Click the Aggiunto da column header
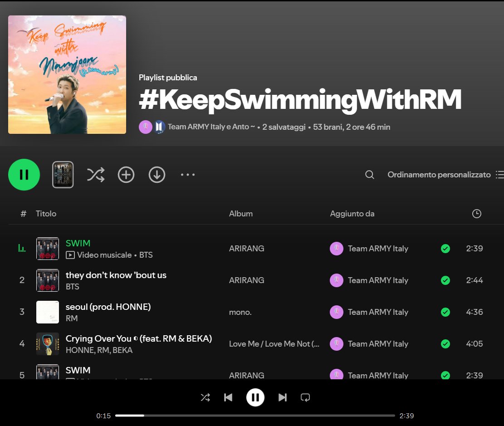The height and width of the screenshot is (426, 504). tap(352, 214)
